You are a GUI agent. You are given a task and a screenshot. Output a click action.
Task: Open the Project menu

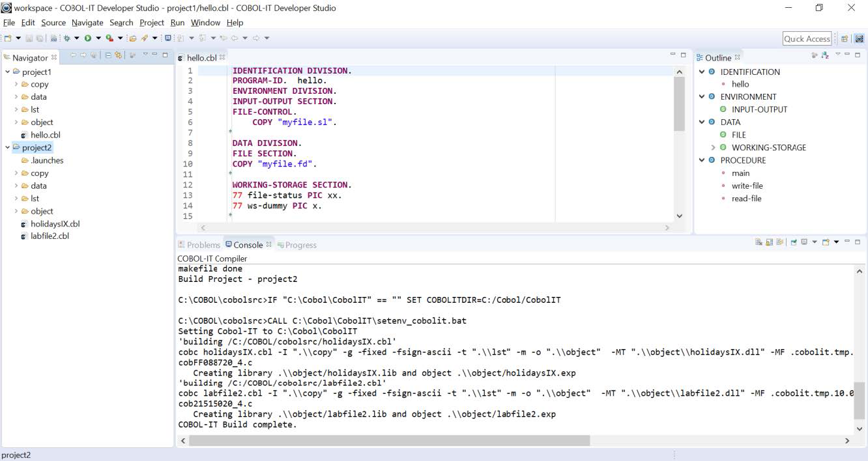[152, 22]
